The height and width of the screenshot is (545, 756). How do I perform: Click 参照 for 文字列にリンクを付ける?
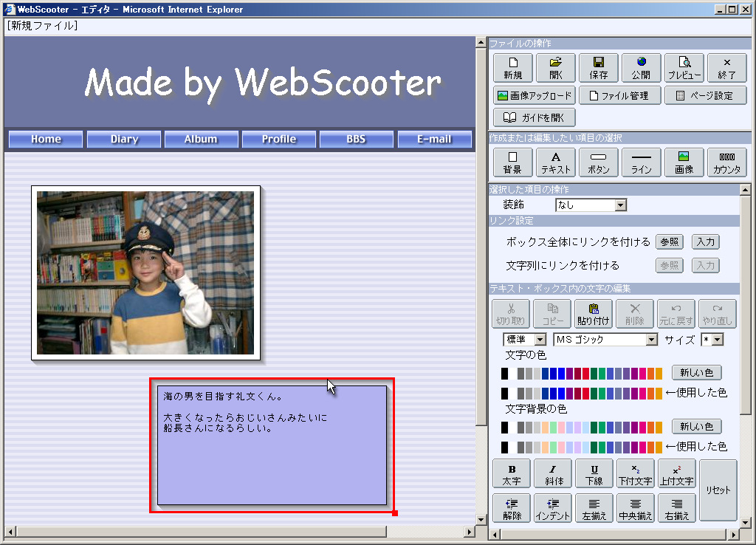669,265
